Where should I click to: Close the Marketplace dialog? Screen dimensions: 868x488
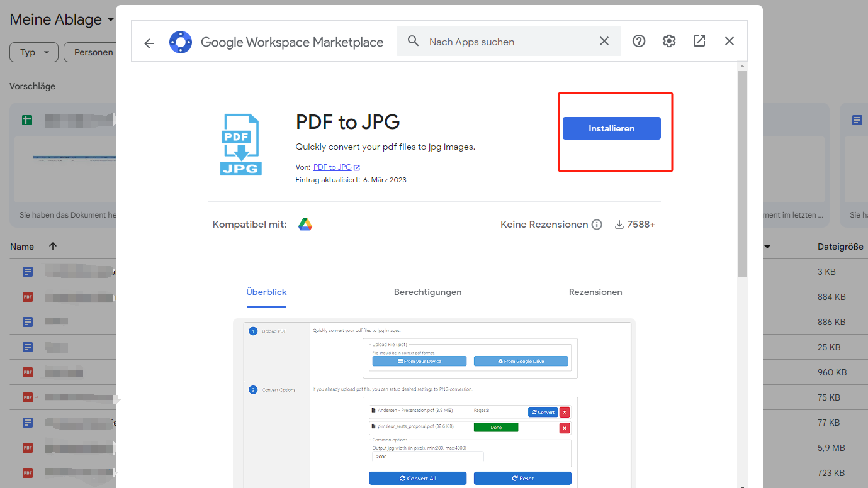[x=730, y=41]
